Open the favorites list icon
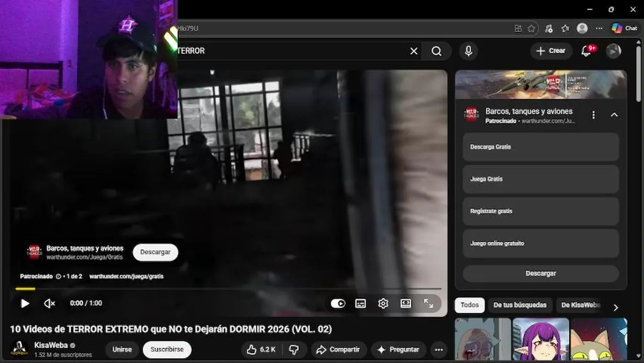The image size is (644, 363). (x=565, y=29)
